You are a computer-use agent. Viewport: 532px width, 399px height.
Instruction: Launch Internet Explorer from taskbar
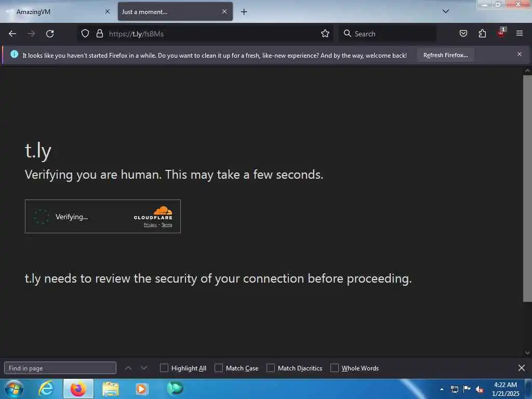[x=46, y=389]
